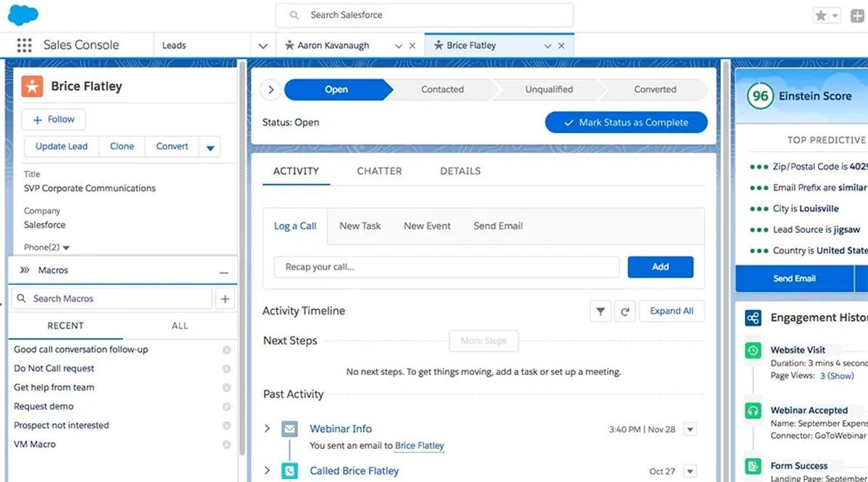Expand the path details chevron
The width and height of the screenshot is (868, 482).
pyautogui.click(x=271, y=90)
